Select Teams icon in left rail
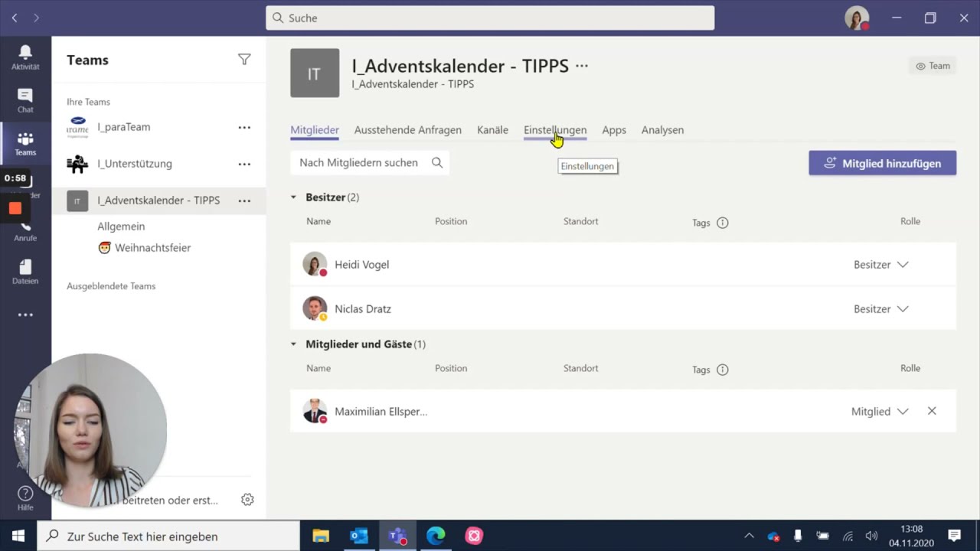Screen dimensions: 980x551 coord(25,143)
